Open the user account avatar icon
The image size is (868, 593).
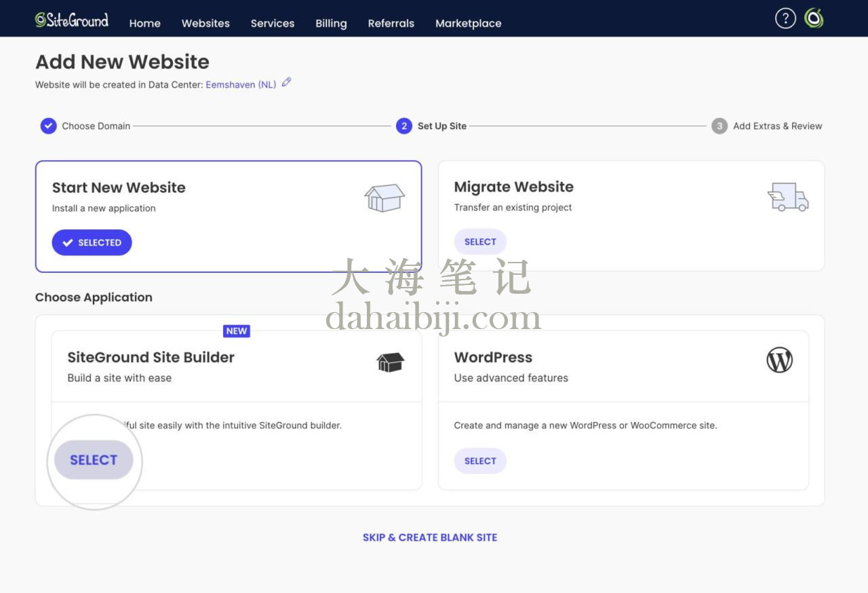coord(814,18)
